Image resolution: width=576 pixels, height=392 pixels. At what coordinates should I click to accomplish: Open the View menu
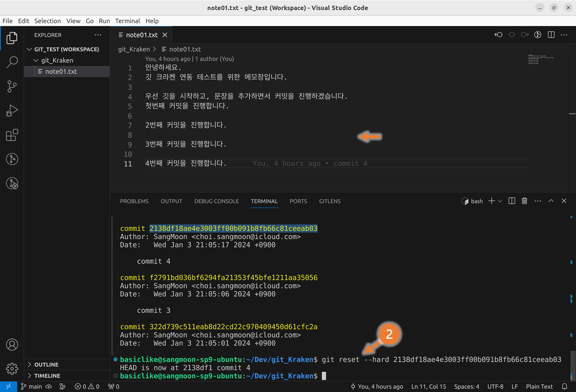pos(73,21)
